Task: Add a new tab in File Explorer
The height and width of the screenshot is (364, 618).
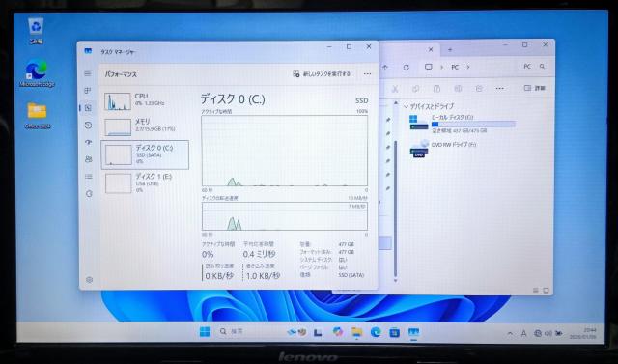Action: point(450,49)
